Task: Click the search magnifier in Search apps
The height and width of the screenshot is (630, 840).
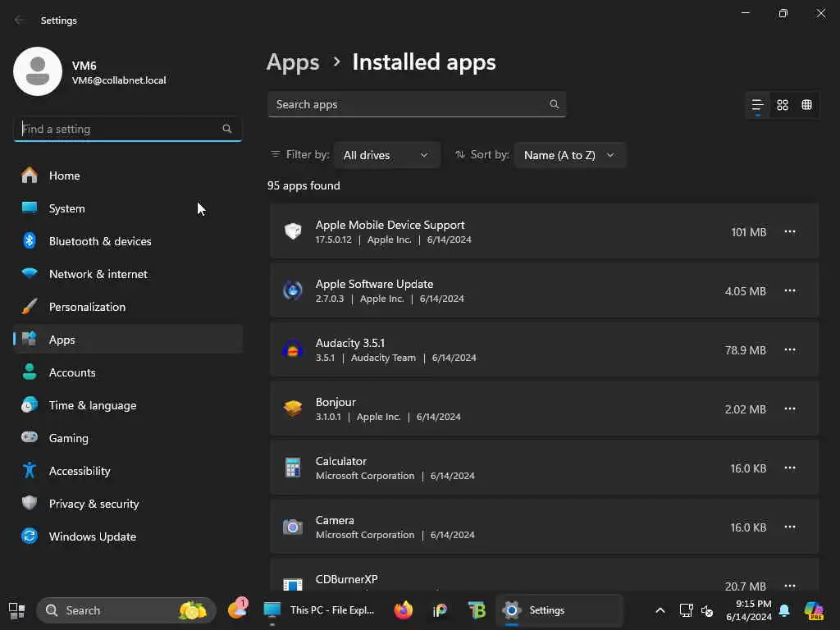Action: pyautogui.click(x=555, y=104)
